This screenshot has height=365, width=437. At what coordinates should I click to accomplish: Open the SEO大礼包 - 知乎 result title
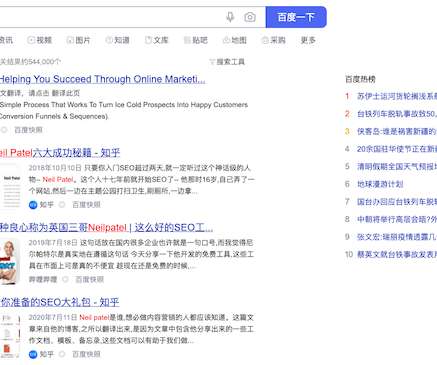click(x=60, y=303)
